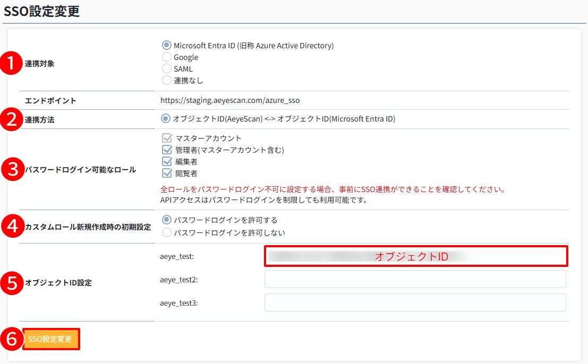Select パスワードログインを許可しない option

pos(167,232)
